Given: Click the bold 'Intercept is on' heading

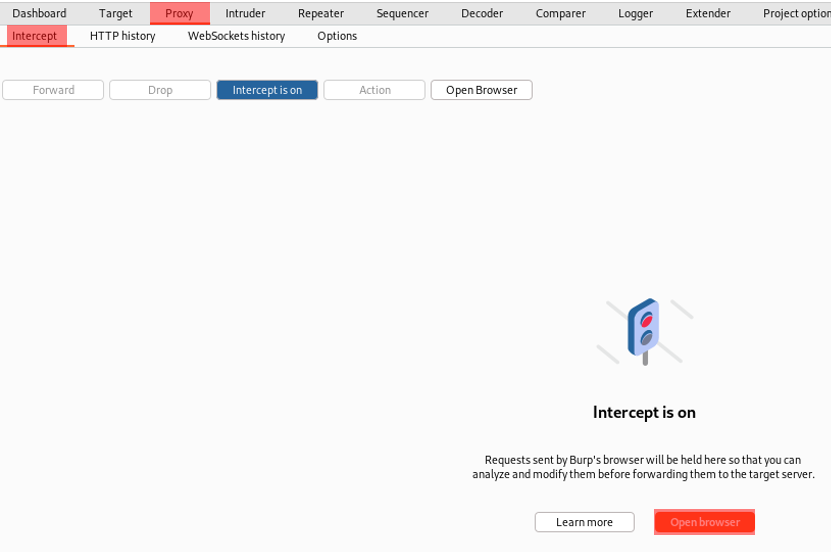Looking at the screenshot, I should tap(644, 412).
